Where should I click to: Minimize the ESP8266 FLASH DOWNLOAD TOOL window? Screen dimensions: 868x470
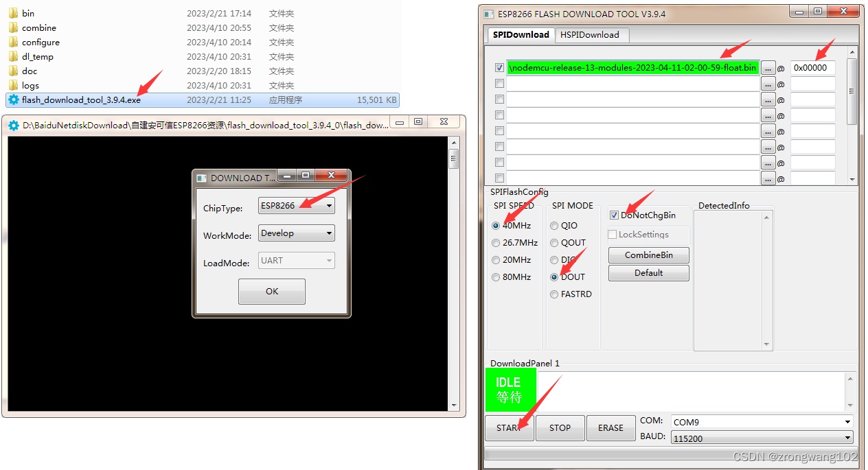pos(799,11)
